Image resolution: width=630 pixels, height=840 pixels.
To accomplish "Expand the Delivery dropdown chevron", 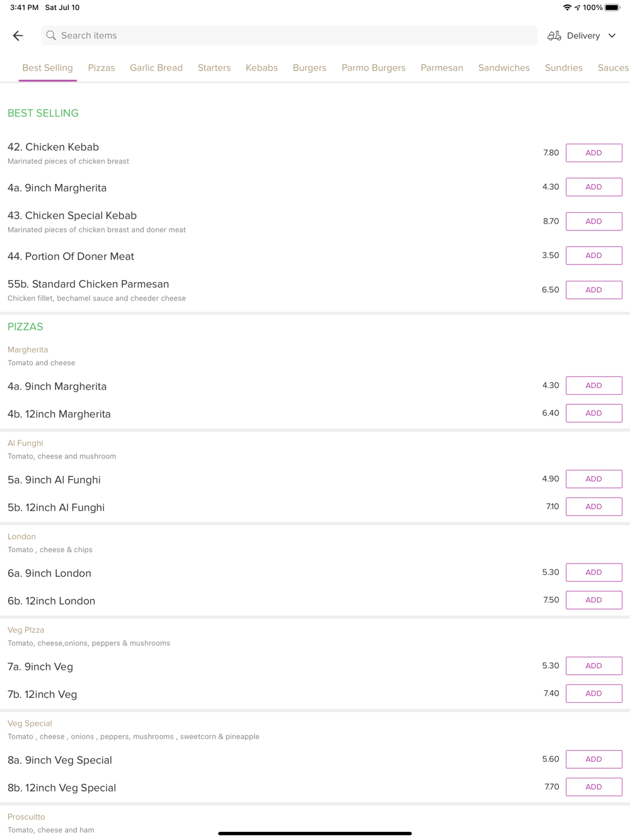I will pos(612,36).
